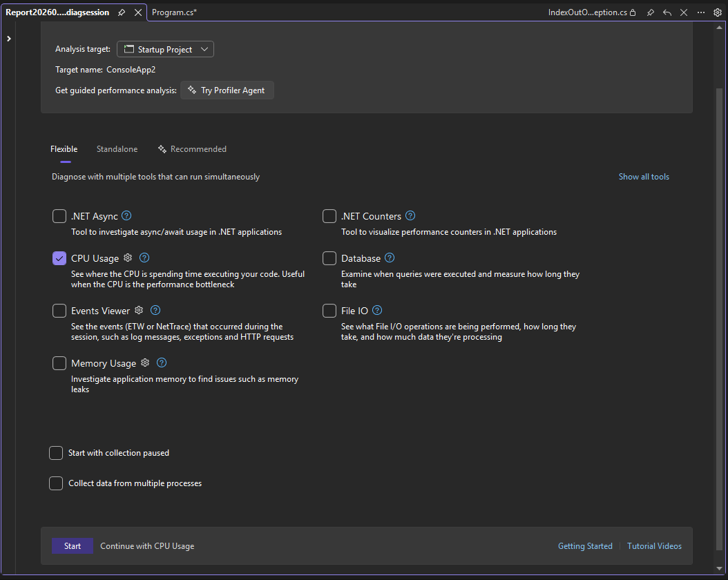The width and height of the screenshot is (728, 580).
Task: Open the editor settings gear top right
Action: pos(717,12)
